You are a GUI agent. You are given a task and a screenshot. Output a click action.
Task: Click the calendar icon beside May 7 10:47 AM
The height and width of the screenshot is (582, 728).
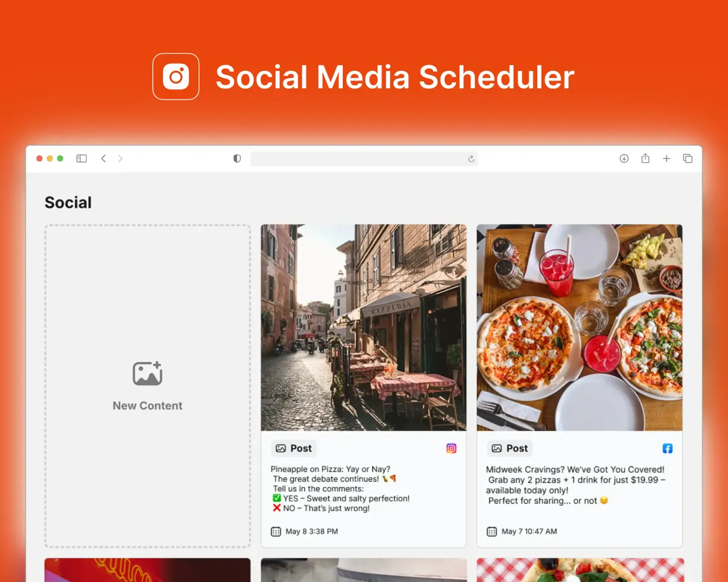[x=492, y=532]
